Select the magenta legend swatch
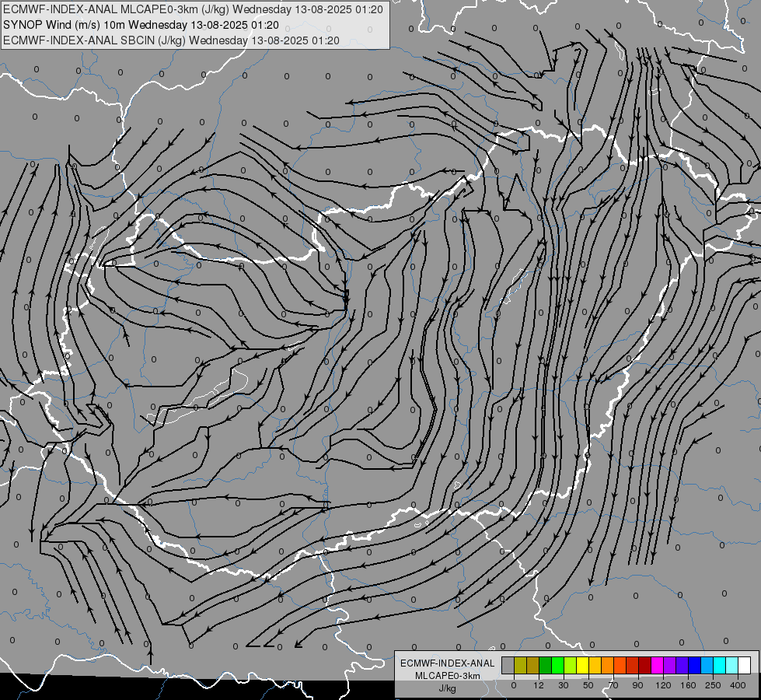Image resolution: width=761 pixels, height=700 pixels. pos(657,666)
